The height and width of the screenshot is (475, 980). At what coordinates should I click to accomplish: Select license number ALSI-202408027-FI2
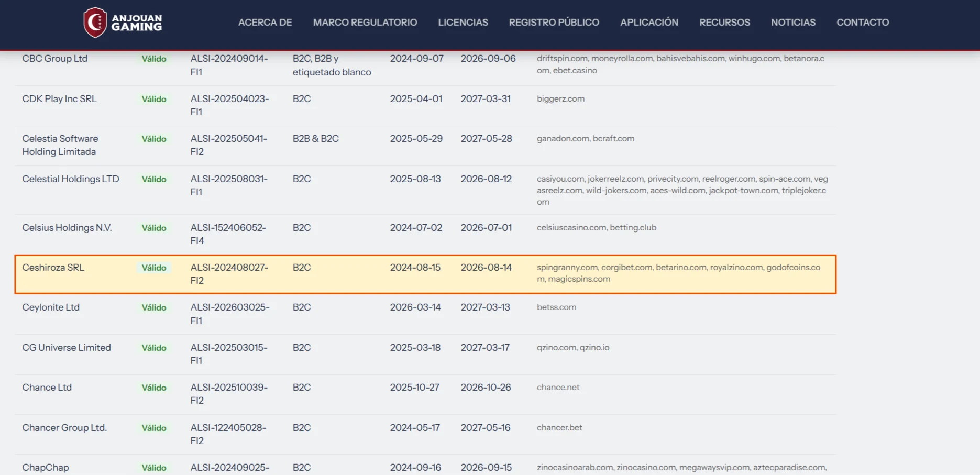229,274
